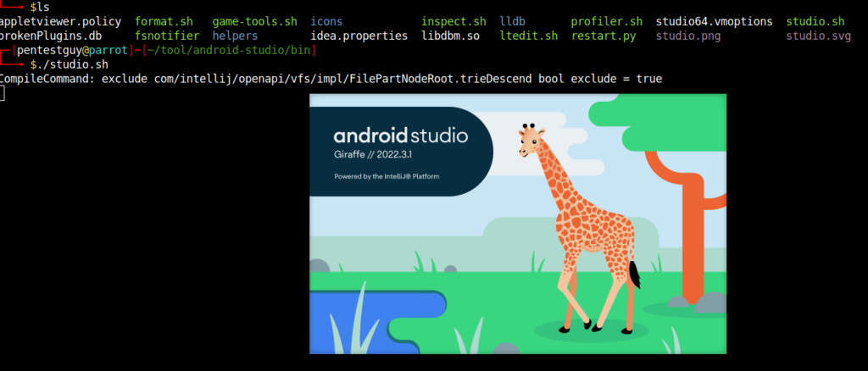868x371 pixels.
Task: Click studio.png file name
Action: coord(688,36)
